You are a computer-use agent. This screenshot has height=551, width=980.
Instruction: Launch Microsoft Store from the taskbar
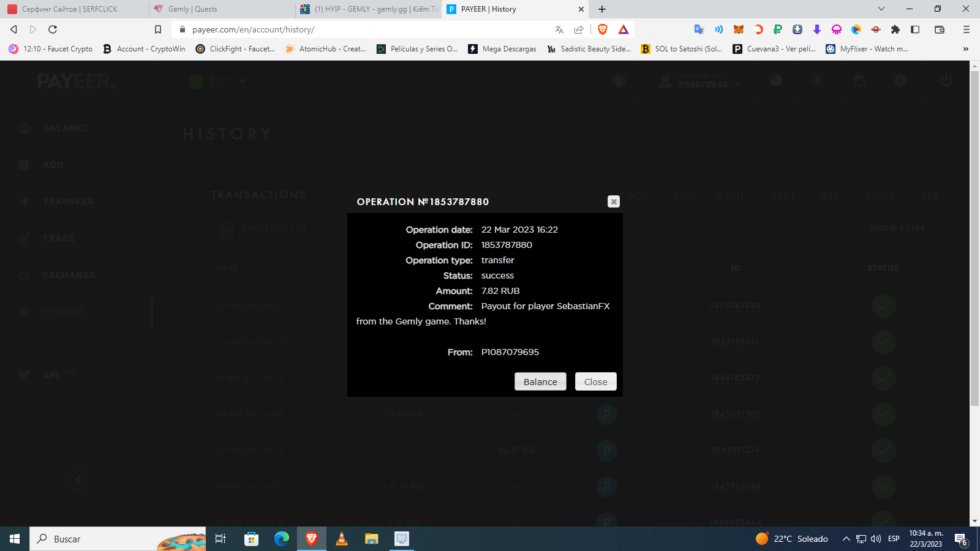click(251, 539)
